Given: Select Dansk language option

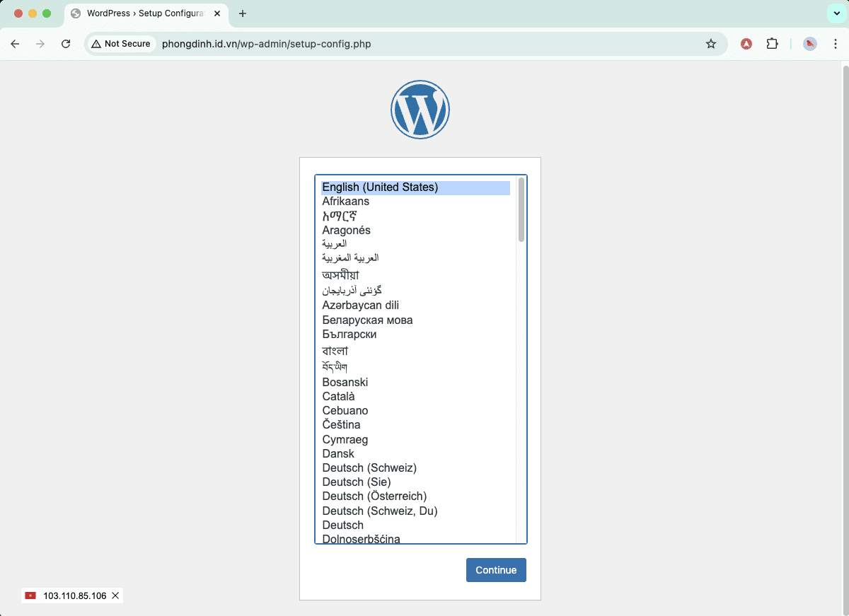Looking at the screenshot, I should pos(415,453).
